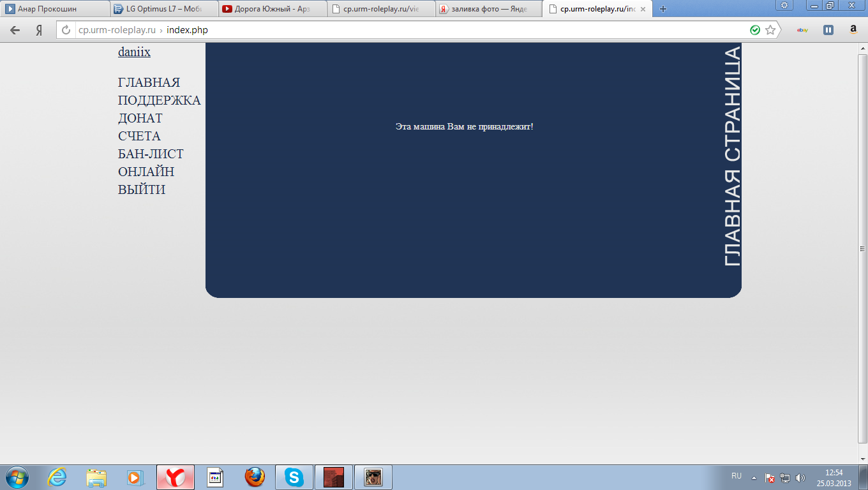The width and height of the screenshot is (868, 490).
Task: Open the Windows Start menu
Action: 17,477
